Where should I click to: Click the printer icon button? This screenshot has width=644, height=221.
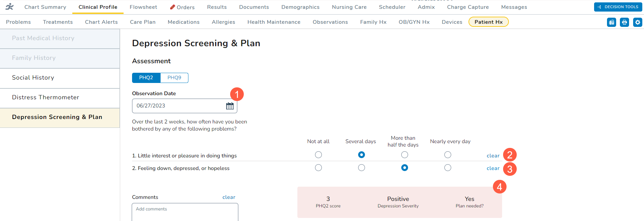tap(624, 22)
